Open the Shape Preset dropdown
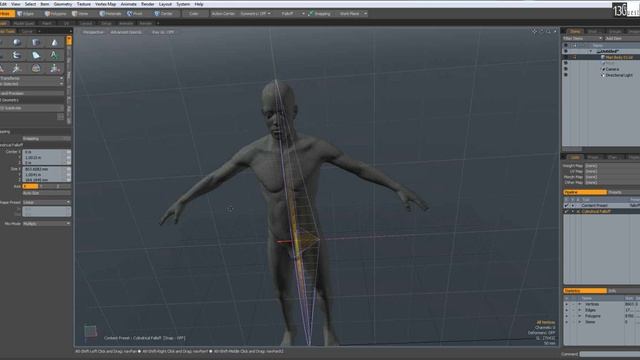640x360 pixels. click(x=46, y=202)
